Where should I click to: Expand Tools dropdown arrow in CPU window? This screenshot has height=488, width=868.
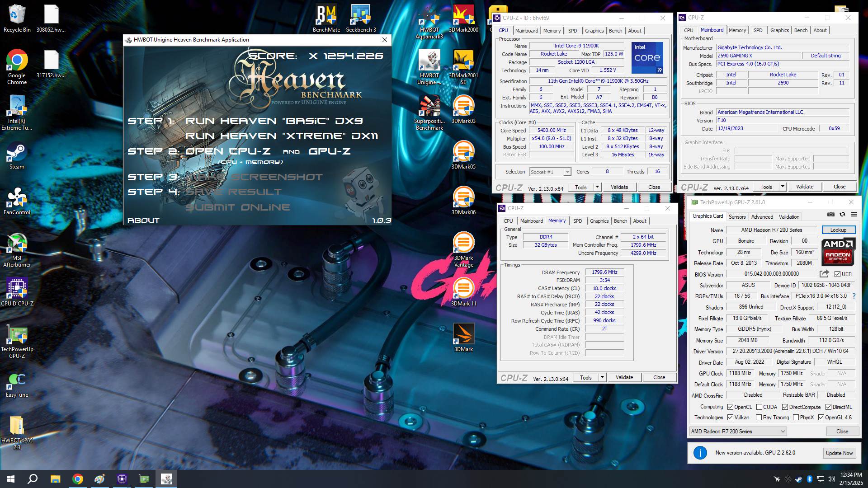click(x=597, y=187)
